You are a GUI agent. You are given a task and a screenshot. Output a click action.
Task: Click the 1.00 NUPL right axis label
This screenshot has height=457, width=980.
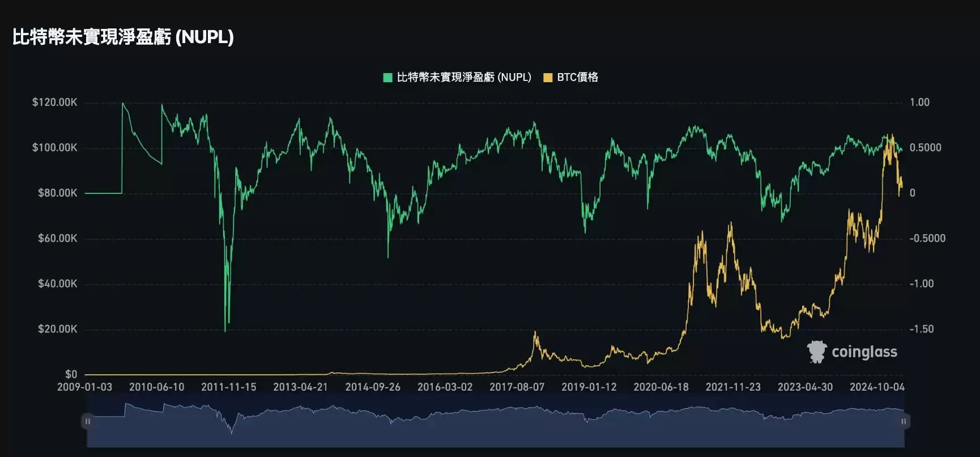coord(919,103)
